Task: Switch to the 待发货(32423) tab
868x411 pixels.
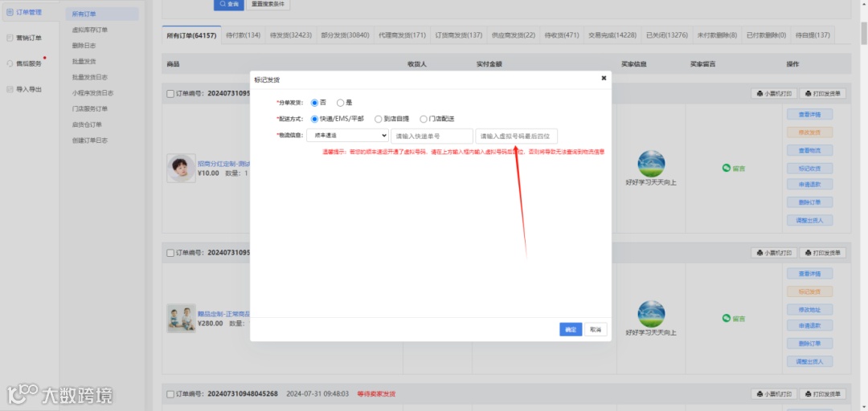Action: pyautogui.click(x=291, y=35)
